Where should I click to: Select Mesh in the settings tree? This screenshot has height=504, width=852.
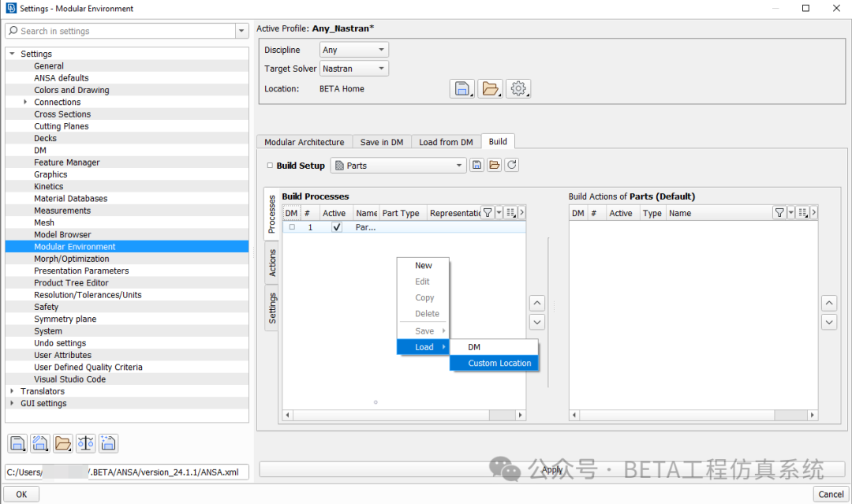44,222
